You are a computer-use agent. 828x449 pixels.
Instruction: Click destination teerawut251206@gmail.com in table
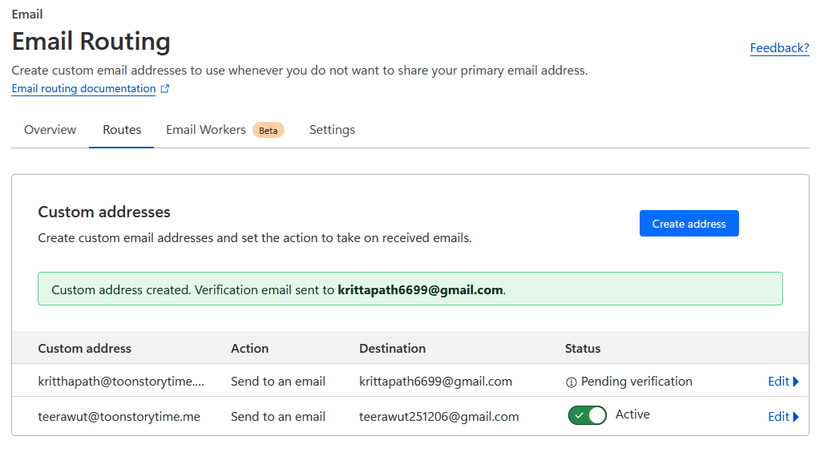439,417
